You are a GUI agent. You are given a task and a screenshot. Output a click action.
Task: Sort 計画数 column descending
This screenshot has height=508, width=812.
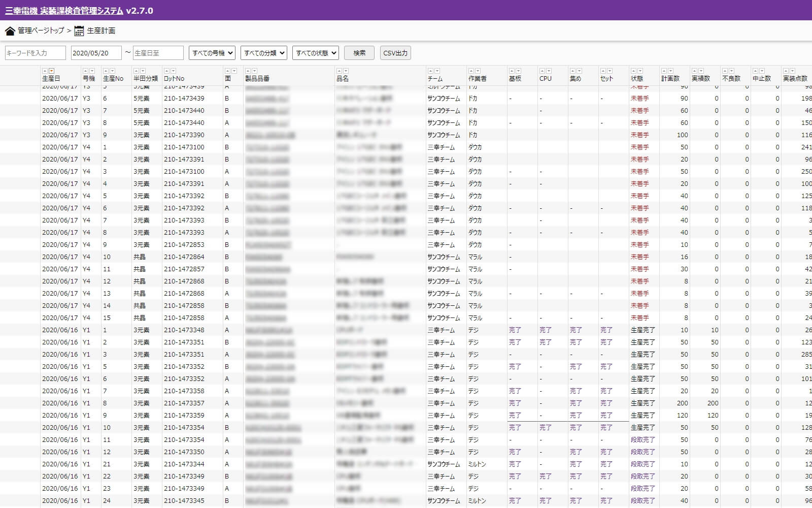[670, 71]
